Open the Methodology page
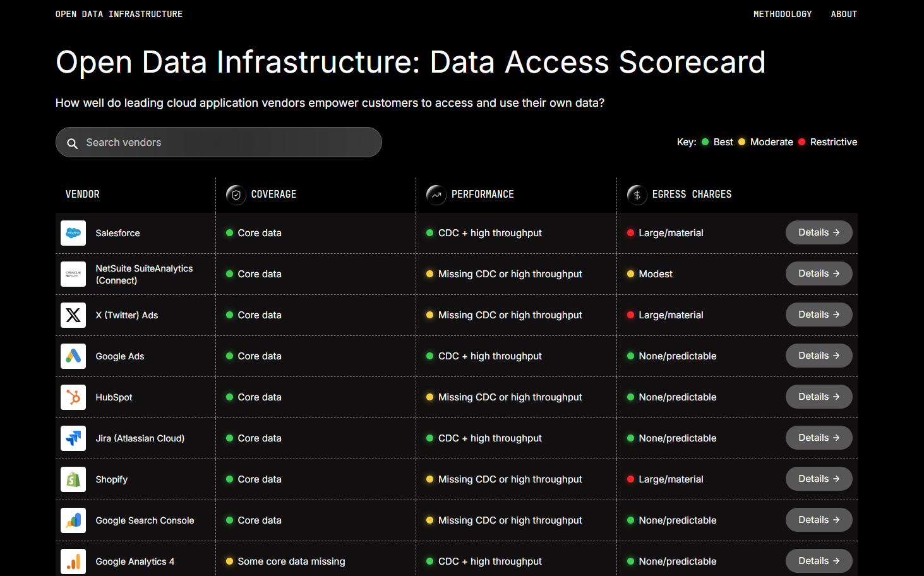 tap(782, 14)
